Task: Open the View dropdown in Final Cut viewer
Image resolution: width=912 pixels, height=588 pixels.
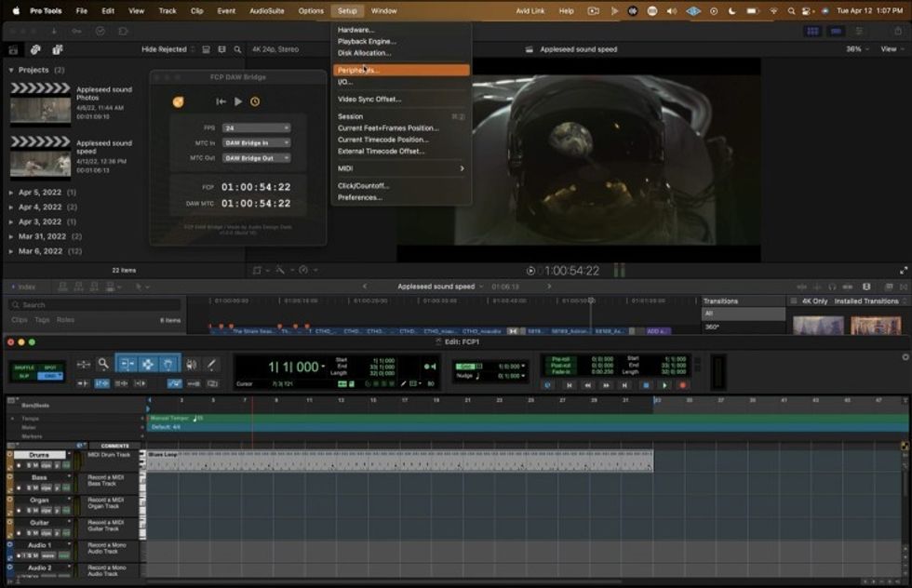Action: 892,49
